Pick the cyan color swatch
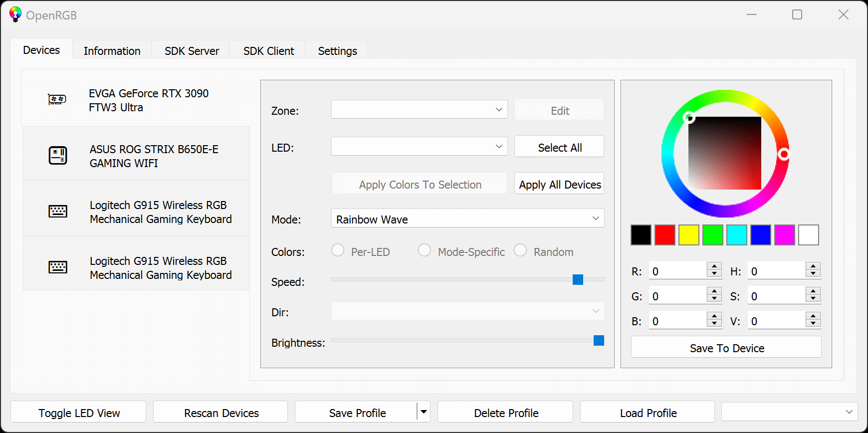Screen dimensions: 868x433 click(736, 235)
